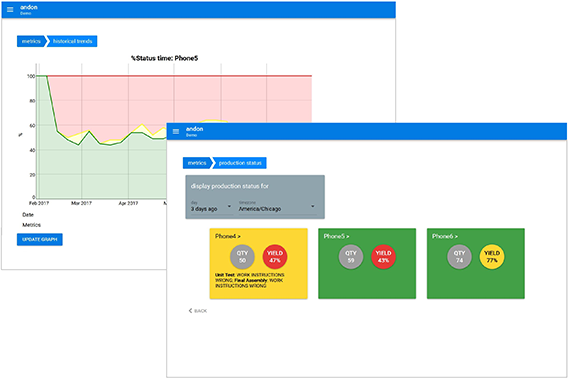Click chart title %Status time: Phone5
The width and height of the screenshot is (570, 381).
point(164,58)
